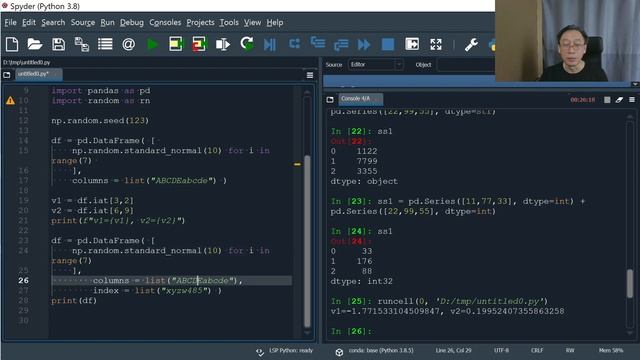Browse console tabs icon
640x360 pixels.
point(330,99)
